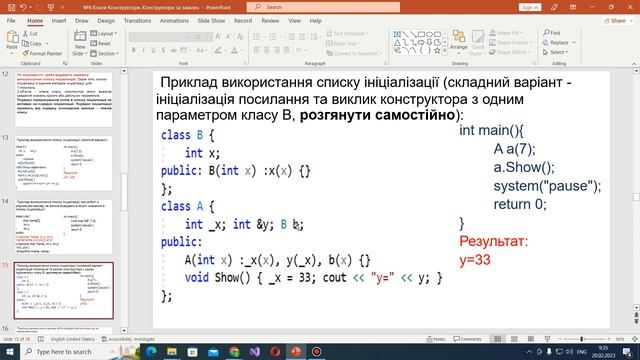
Task: Select slide 13 thumbnail
Action: click(x=64, y=163)
